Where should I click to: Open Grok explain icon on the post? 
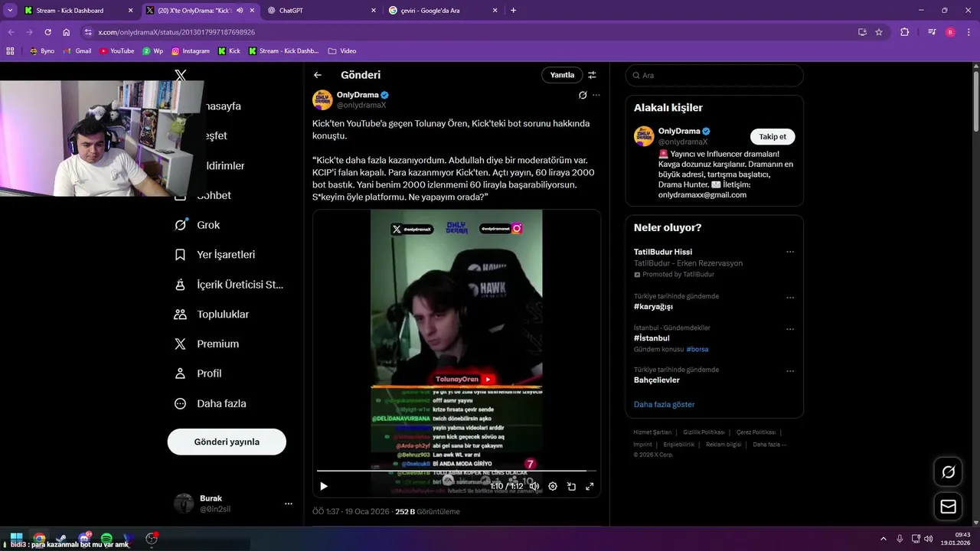[x=583, y=95]
